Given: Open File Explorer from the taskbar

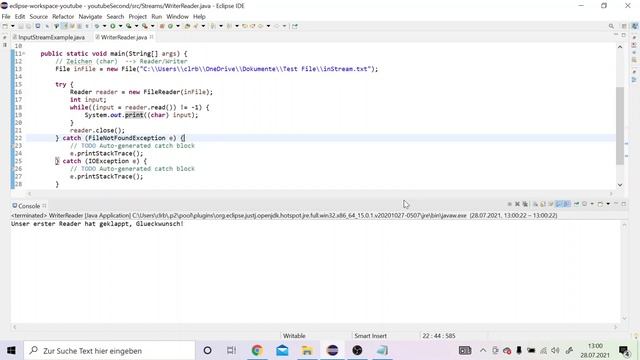Looking at the screenshot, I should click(307, 351).
